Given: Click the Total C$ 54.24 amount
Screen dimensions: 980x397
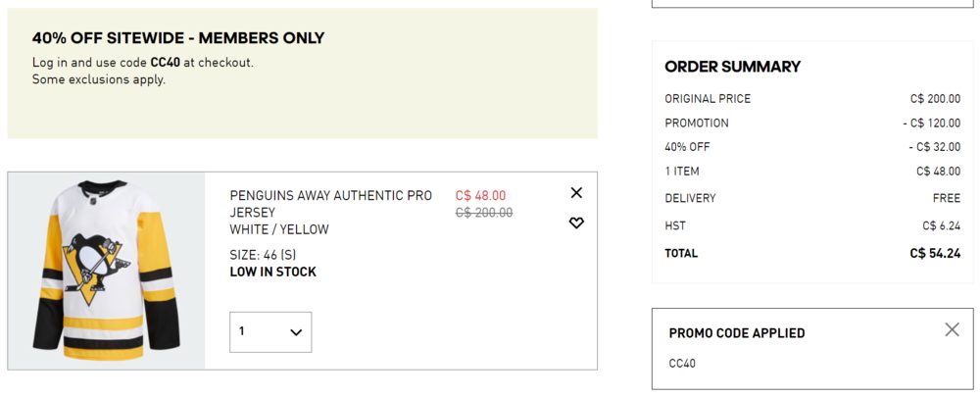Looking at the screenshot, I should click(x=935, y=253).
